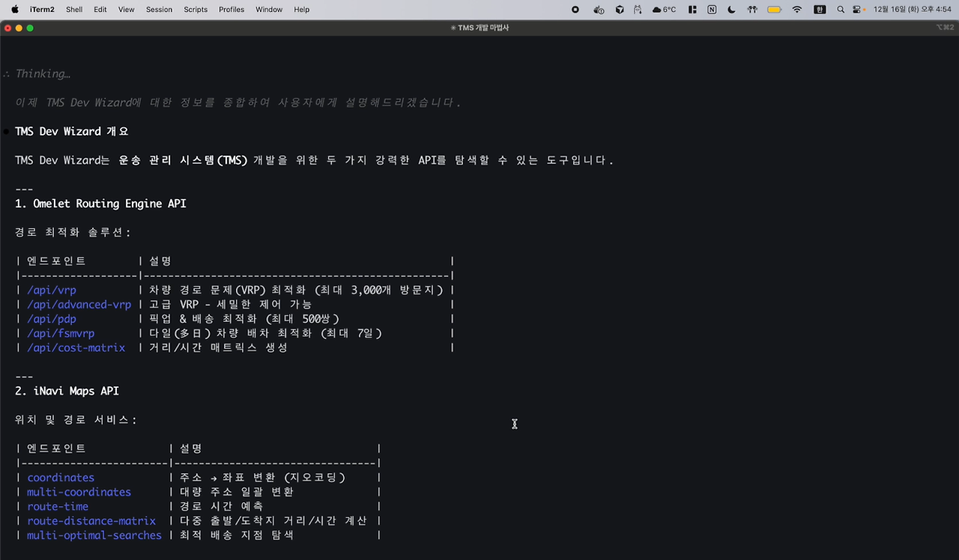Open the AirPods status icon

coord(753,10)
